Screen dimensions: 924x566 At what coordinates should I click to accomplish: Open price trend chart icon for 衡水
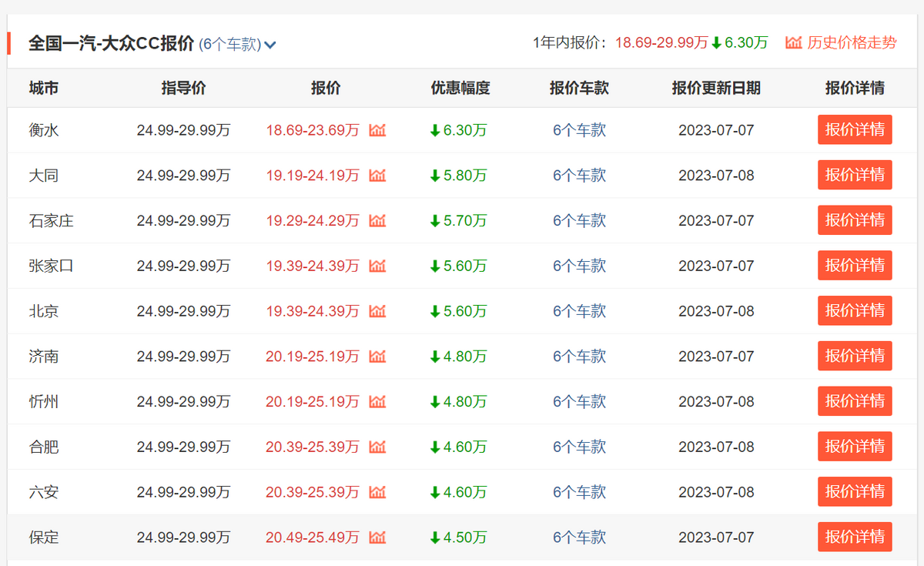(x=377, y=130)
